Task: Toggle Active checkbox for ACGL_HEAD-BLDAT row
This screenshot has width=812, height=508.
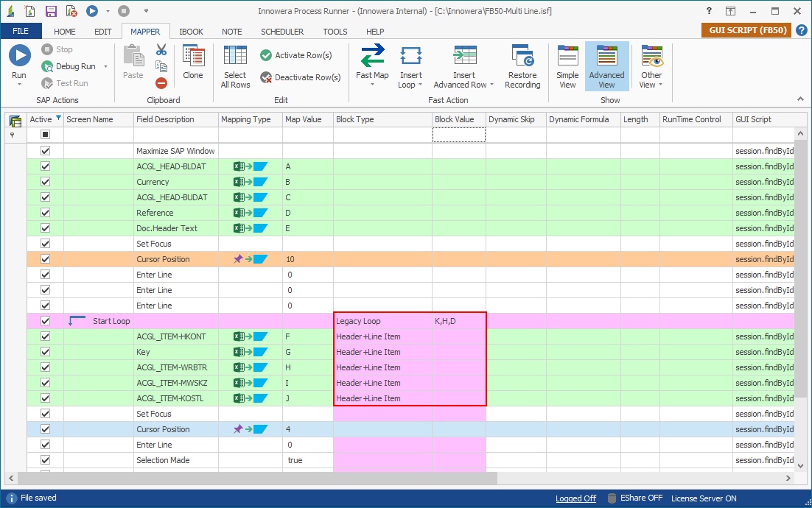Action: point(45,166)
